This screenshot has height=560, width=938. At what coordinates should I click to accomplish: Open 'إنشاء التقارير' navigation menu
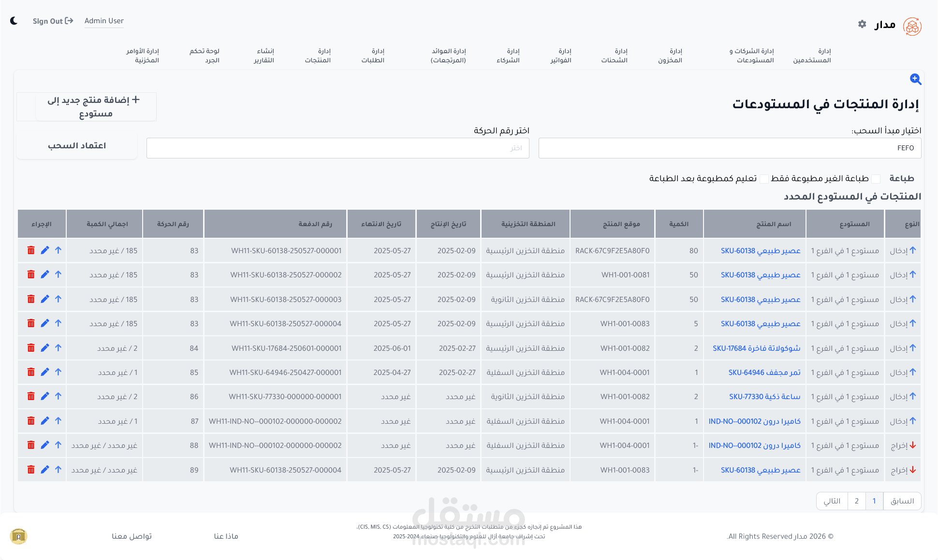click(x=264, y=56)
